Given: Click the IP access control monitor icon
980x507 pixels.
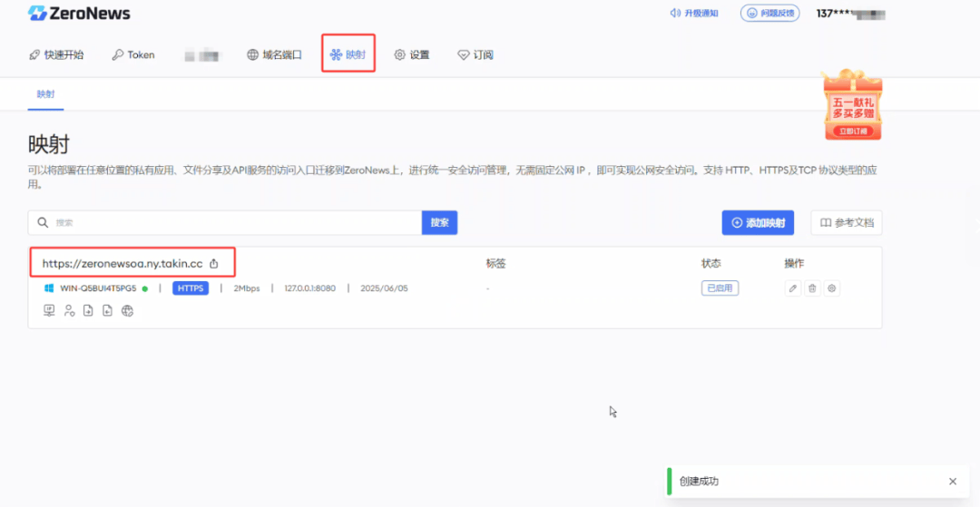Looking at the screenshot, I should pyautogui.click(x=49, y=310).
